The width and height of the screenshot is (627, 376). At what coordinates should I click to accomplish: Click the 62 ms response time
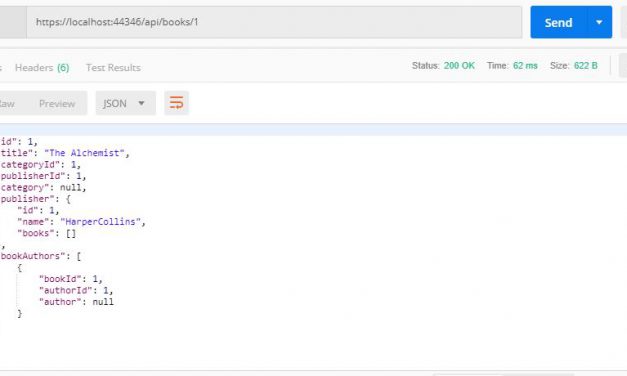pyautogui.click(x=525, y=66)
